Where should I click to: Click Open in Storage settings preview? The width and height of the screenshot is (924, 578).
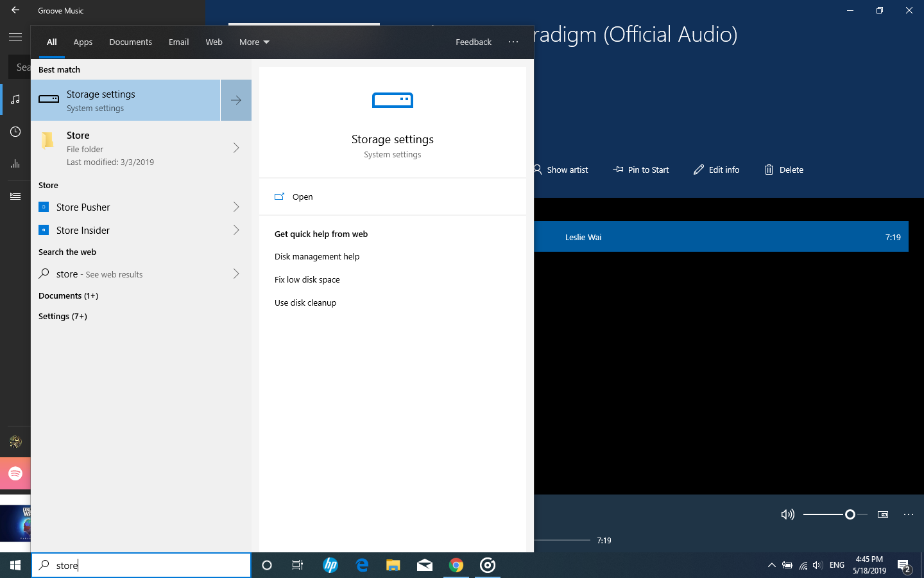tap(302, 197)
